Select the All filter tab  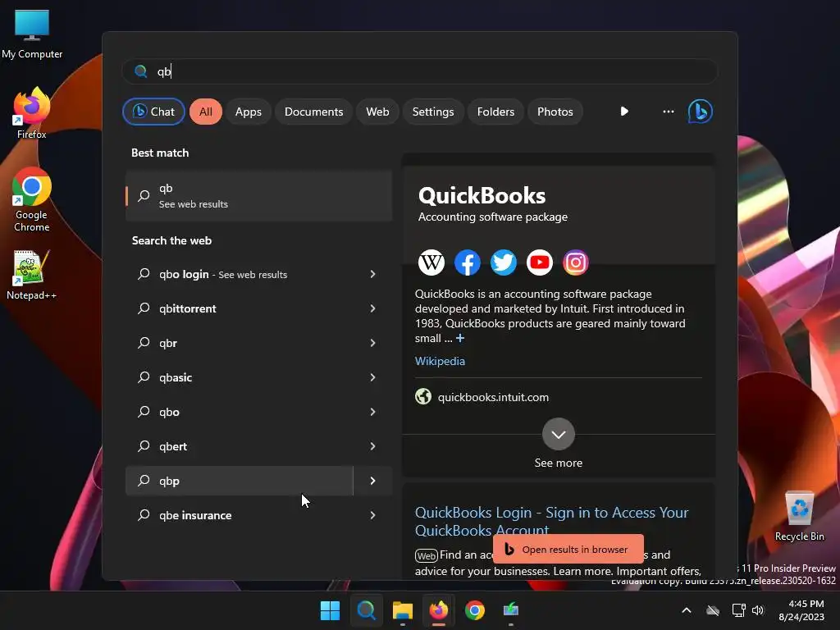(x=206, y=112)
